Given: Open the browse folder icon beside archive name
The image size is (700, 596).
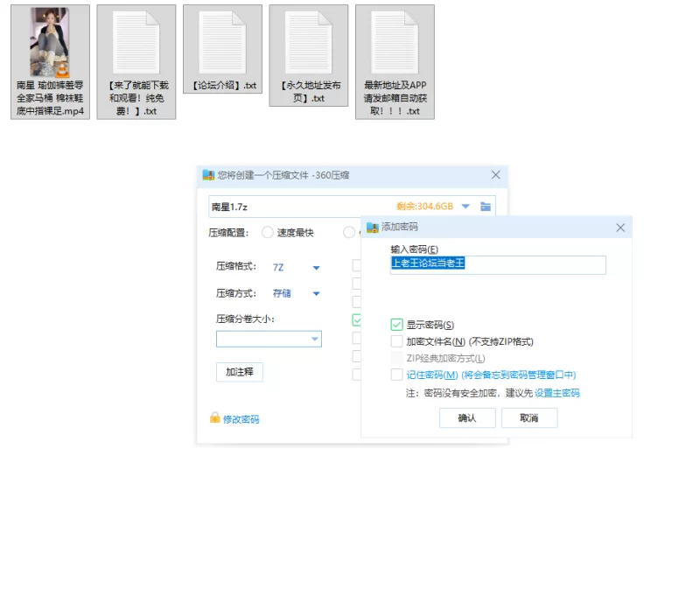Looking at the screenshot, I should [x=486, y=207].
